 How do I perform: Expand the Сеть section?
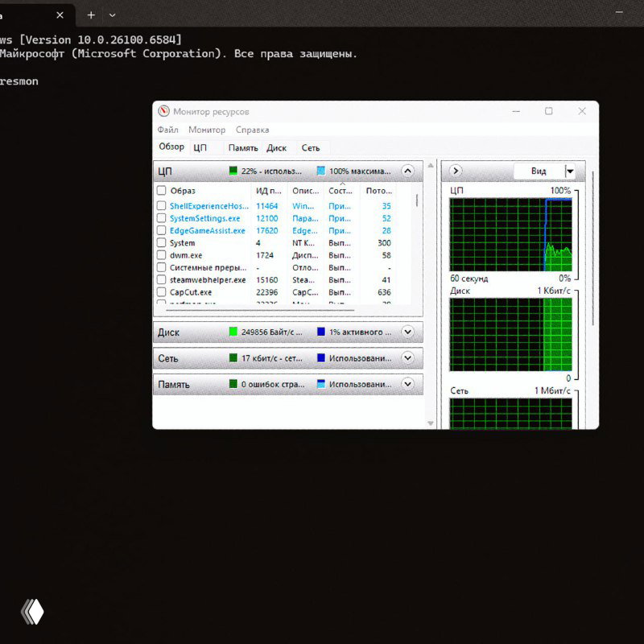pos(408,357)
